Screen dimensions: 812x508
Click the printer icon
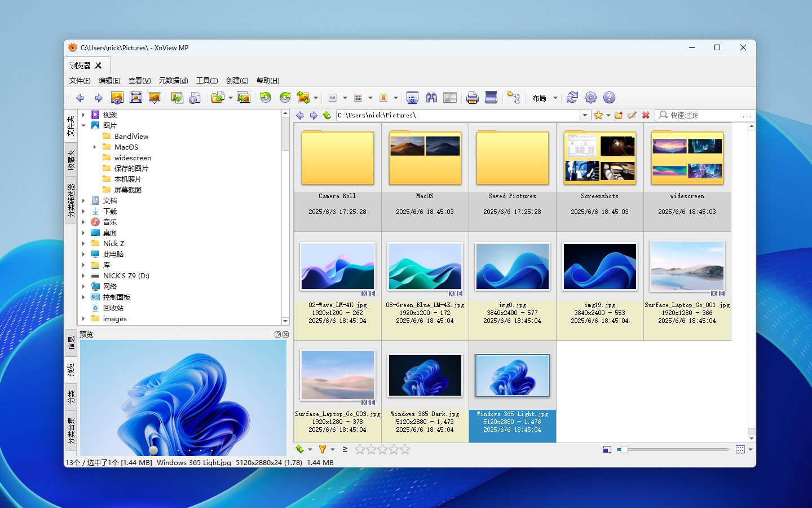point(473,98)
